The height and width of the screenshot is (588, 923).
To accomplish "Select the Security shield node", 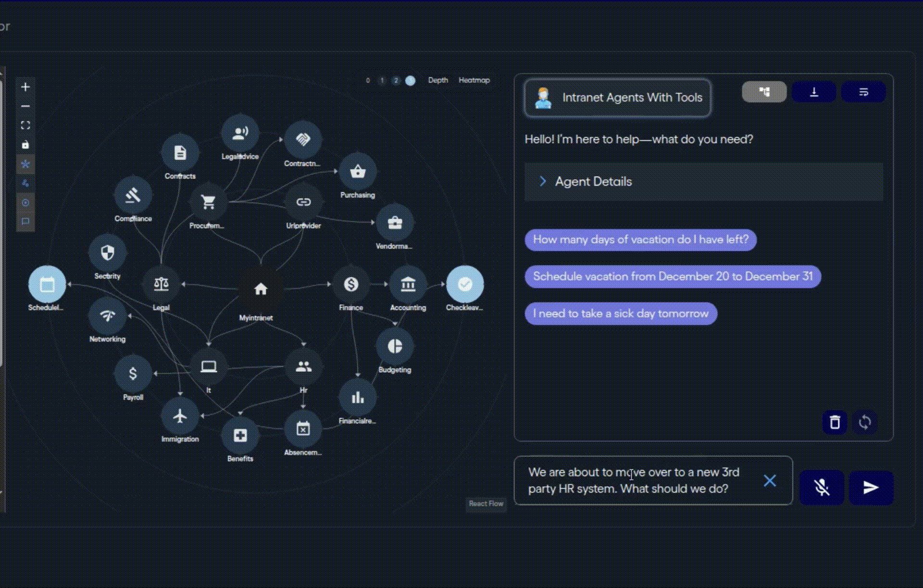I will [x=107, y=253].
